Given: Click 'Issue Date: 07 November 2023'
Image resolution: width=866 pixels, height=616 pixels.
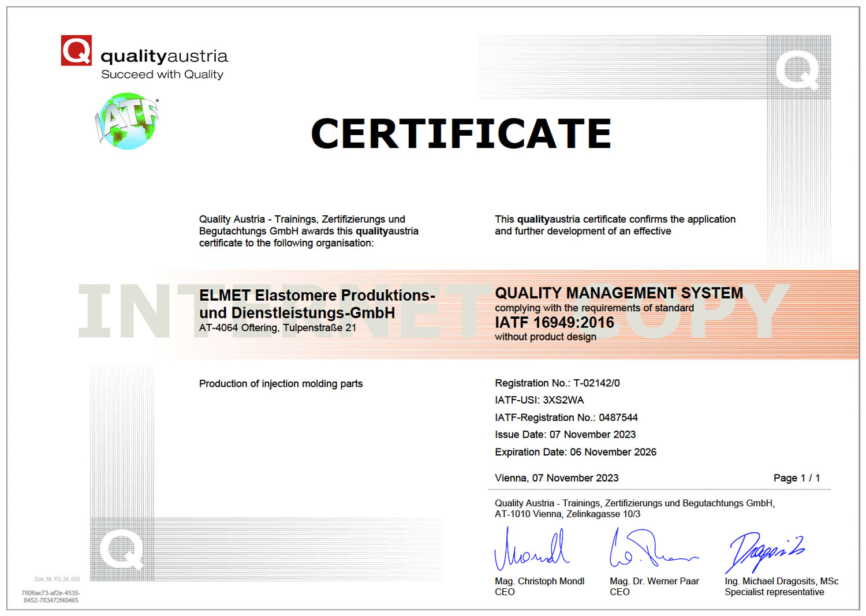Looking at the screenshot, I should tap(565, 435).
